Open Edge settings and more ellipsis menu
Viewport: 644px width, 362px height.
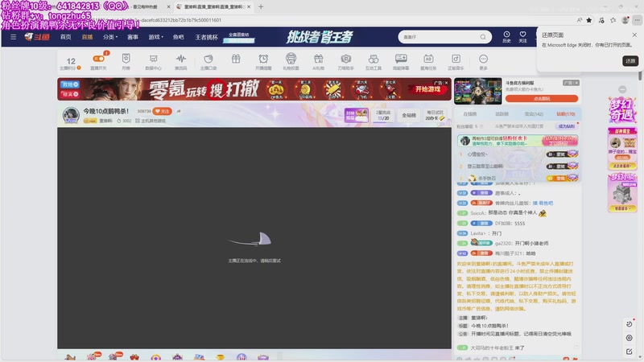[637, 20]
